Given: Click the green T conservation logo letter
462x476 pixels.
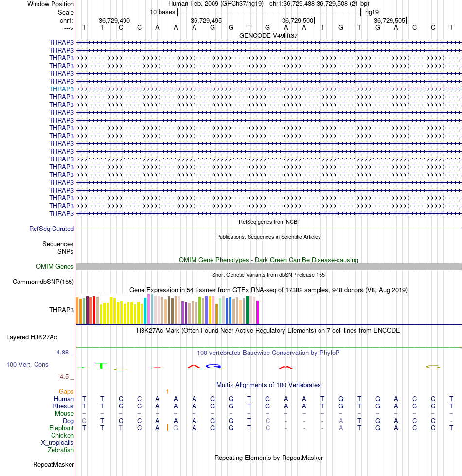Looking at the screenshot, I should pos(101,366).
